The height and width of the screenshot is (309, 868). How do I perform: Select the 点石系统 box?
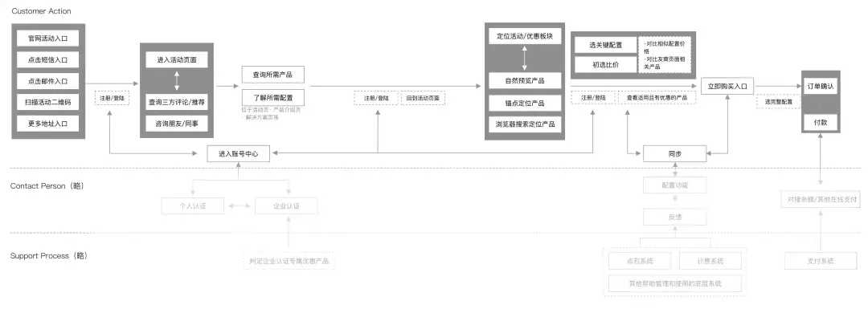(x=640, y=261)
